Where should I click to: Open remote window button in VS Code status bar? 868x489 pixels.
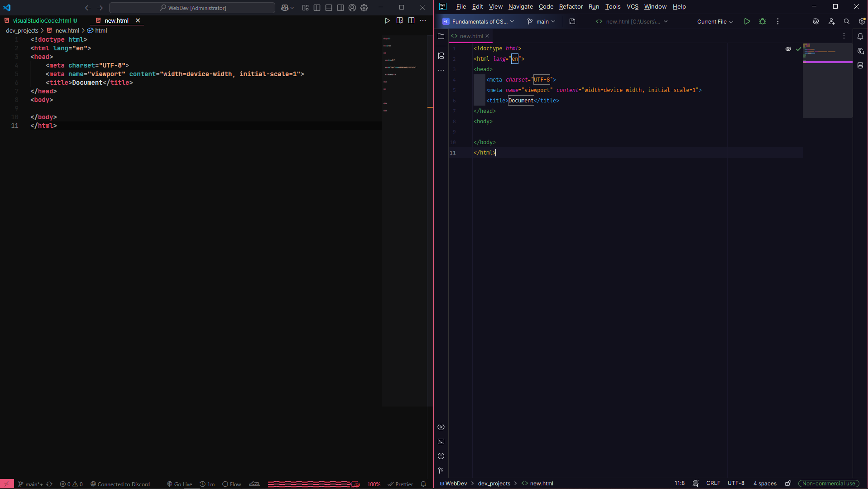click(x=7, y=484)
